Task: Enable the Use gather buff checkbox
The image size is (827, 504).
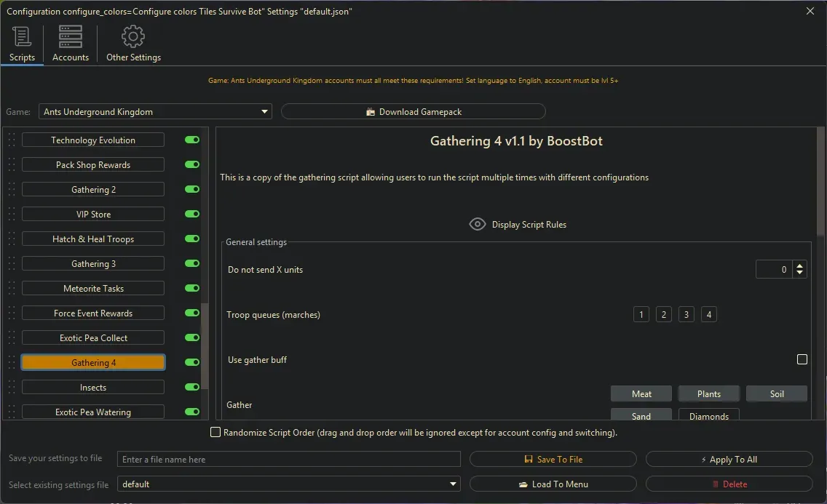Action: pyautogui.click(x=802, y=359)
